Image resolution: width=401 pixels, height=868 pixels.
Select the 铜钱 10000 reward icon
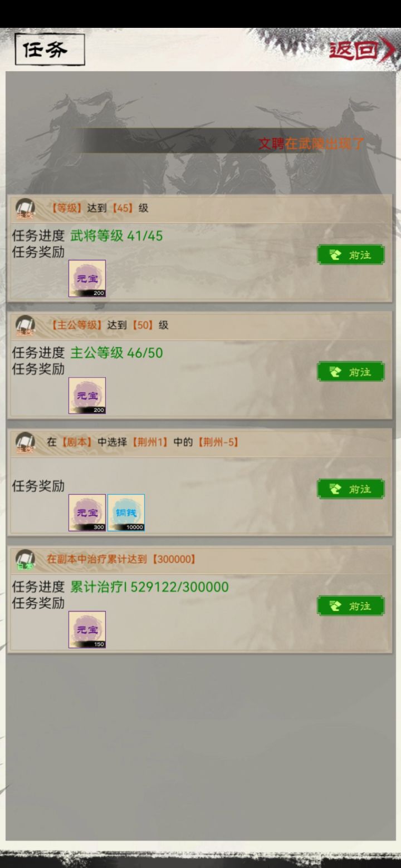pos(126,512)
